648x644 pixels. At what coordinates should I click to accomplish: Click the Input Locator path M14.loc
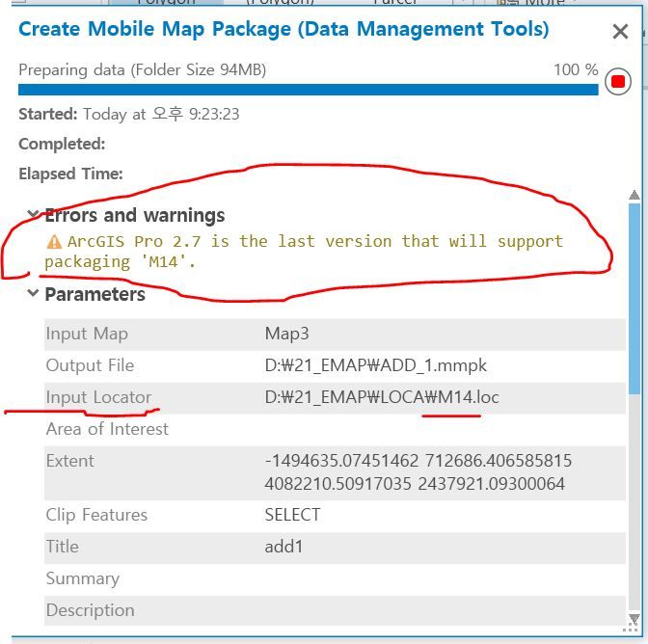(382, 397)
